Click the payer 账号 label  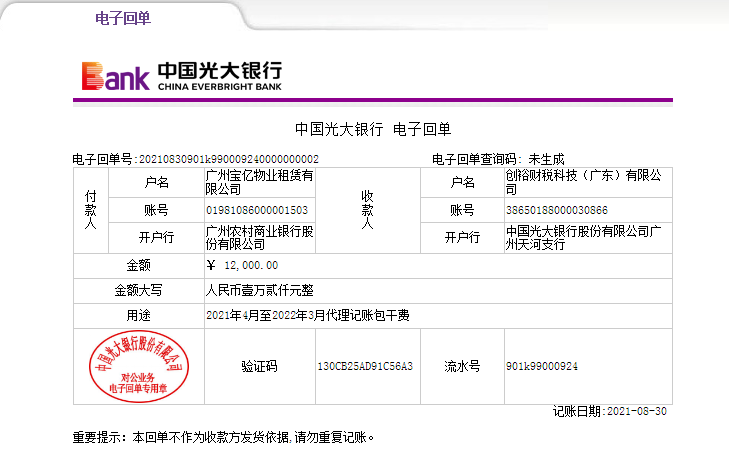(156, 210)
